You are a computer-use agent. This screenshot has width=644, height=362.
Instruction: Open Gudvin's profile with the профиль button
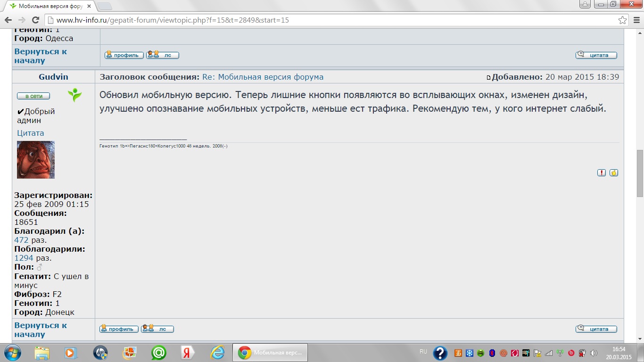119,329
